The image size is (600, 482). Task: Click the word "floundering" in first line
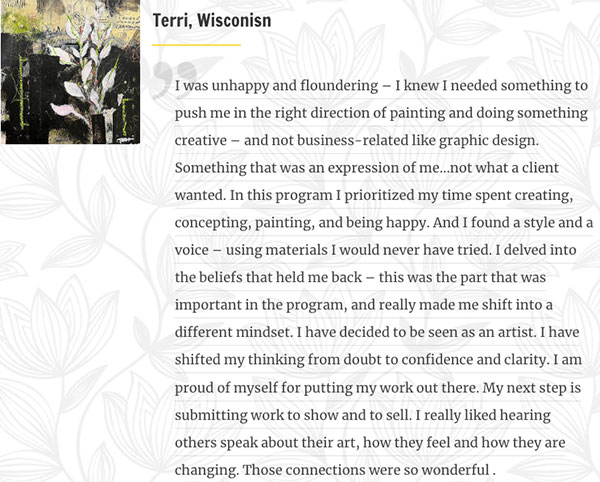pyautogui.click(x=339, y=86)
